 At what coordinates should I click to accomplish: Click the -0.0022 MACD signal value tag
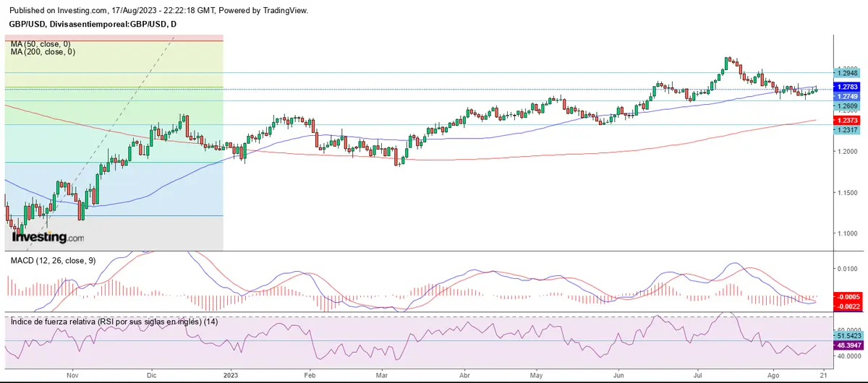tap(846, 306)
